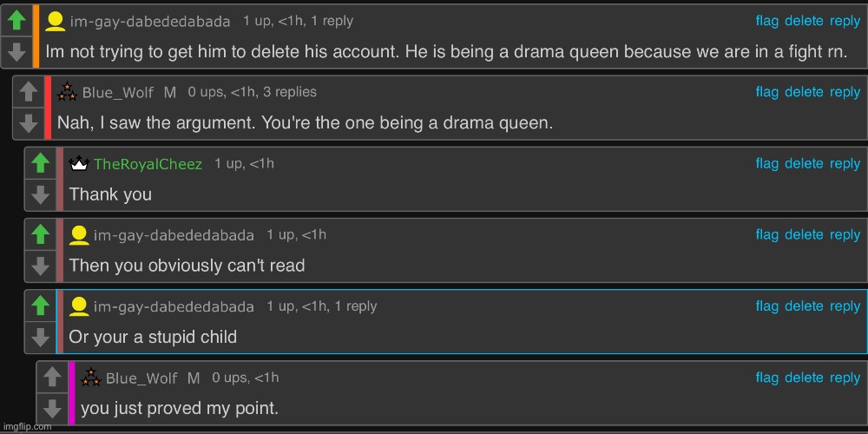This screenshot has width=868, height=434.
Task: Upvote Blue_Wolf's drama queen comment
Action: click(28, 92)
